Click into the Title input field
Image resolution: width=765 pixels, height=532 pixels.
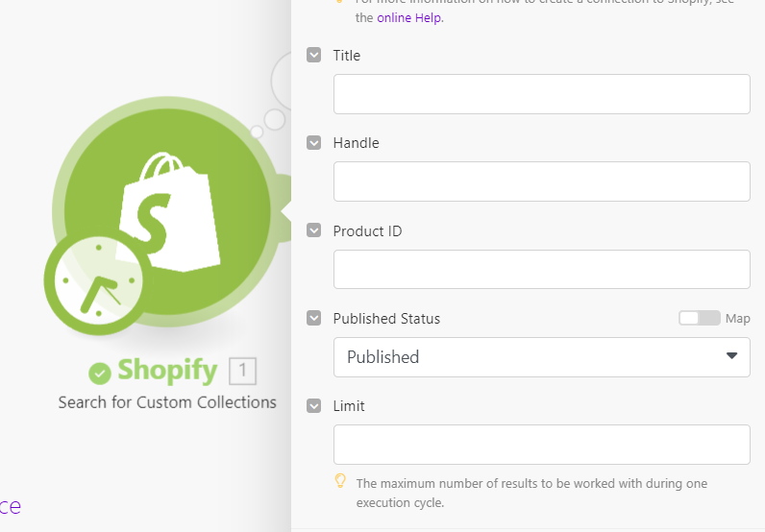coord(541,94)
